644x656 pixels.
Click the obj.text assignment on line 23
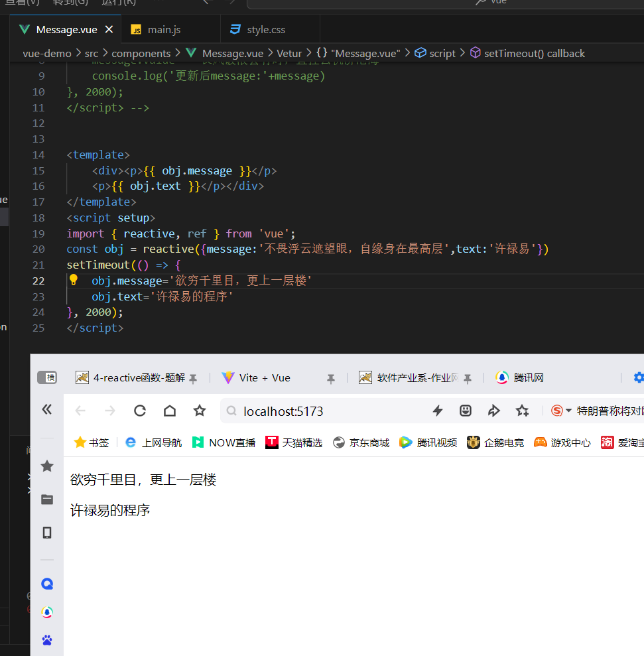pos(162,296)
